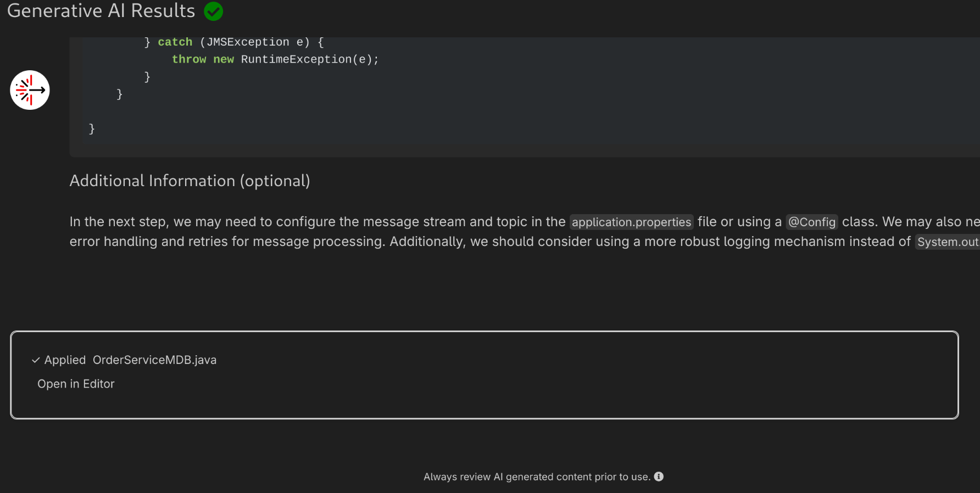The height and width of the screenshot is (493, 980).
Task: Click the info icon after the disclaimer
Action: (659, 477)
